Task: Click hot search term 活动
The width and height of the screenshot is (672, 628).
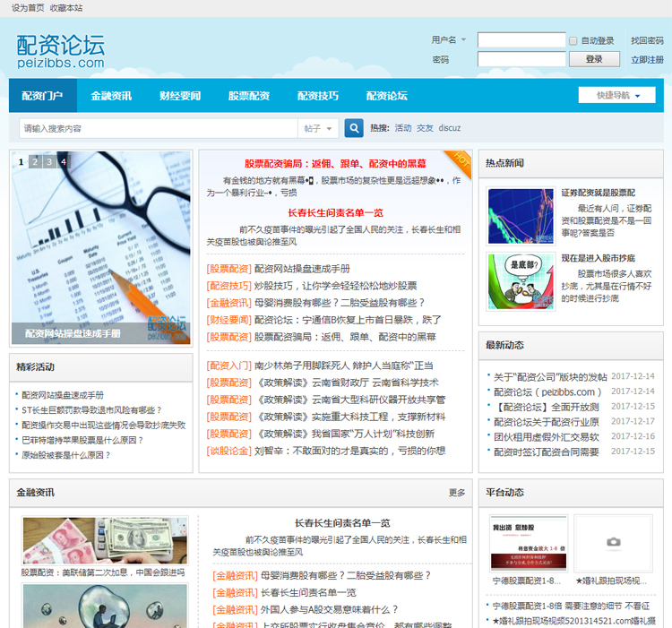Action: click(403, 128)
